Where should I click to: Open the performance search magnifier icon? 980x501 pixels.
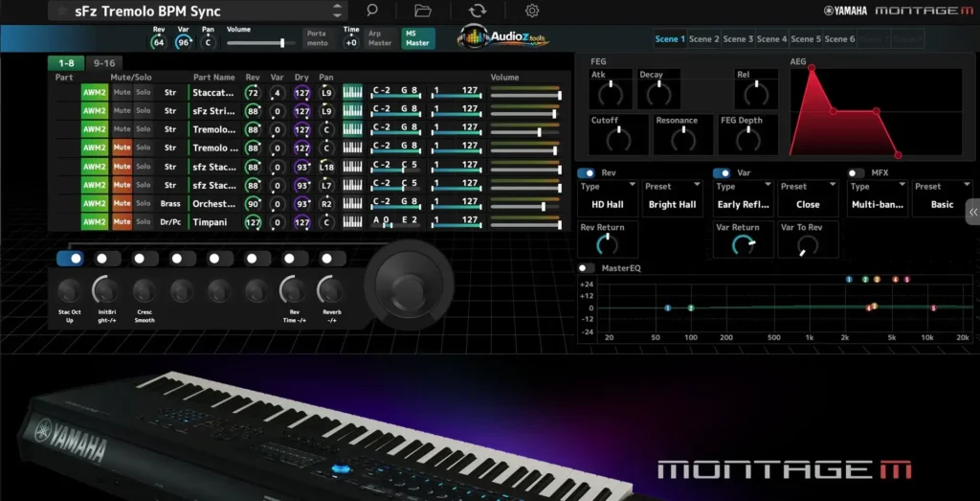372,10
